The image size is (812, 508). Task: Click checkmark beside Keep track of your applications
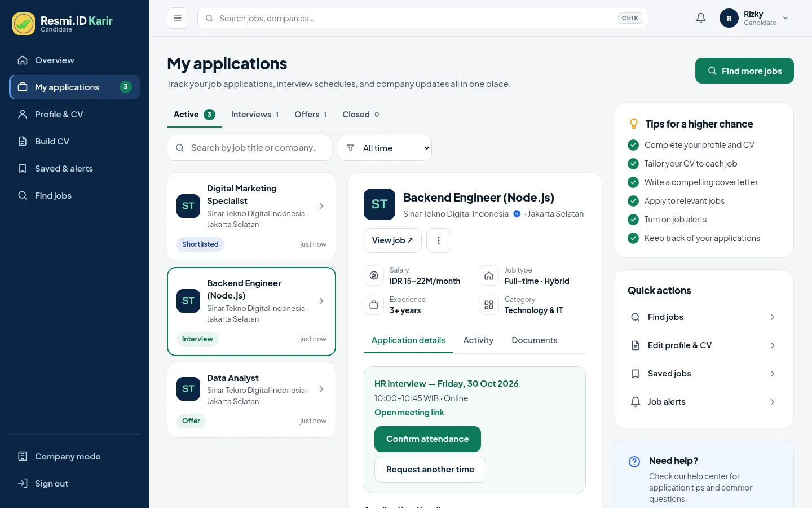point(633,238)
